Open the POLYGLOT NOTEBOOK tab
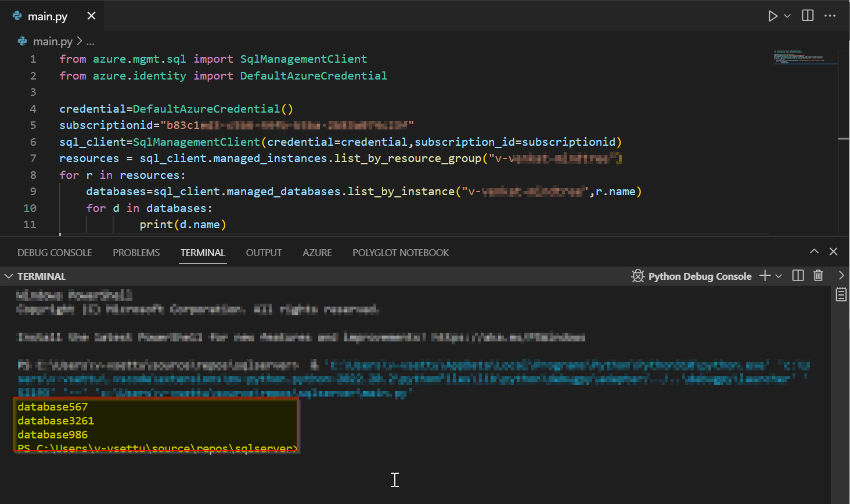Image resolution: width=850 pixels, height=504 pixels. [x=401, y=253]
